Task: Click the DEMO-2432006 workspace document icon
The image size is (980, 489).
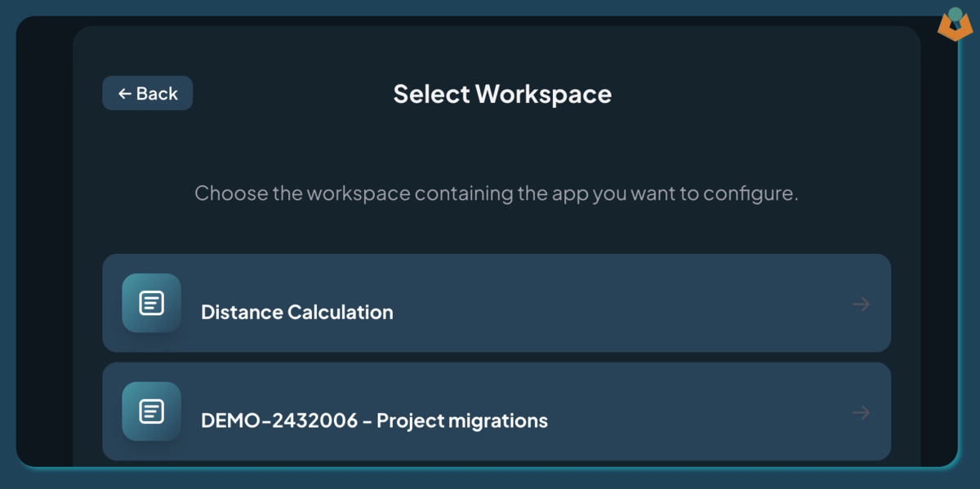Action: click(x=151, y=411)
